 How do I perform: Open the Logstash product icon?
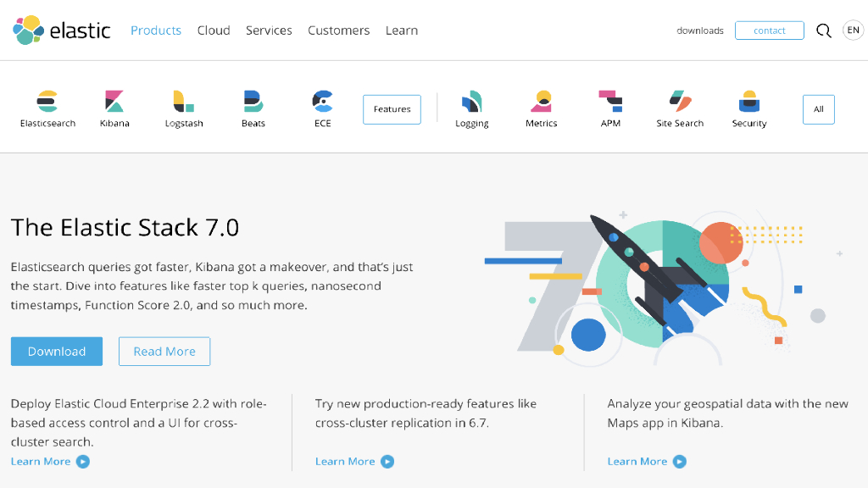(184, 102)
